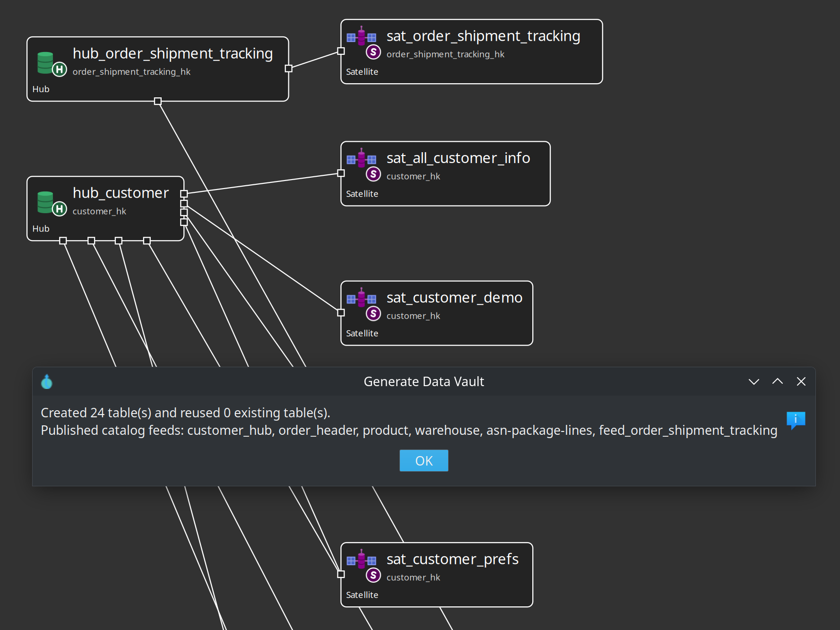
Task: Close the Generate Data Vault dialog
Action: click(801, 381)
